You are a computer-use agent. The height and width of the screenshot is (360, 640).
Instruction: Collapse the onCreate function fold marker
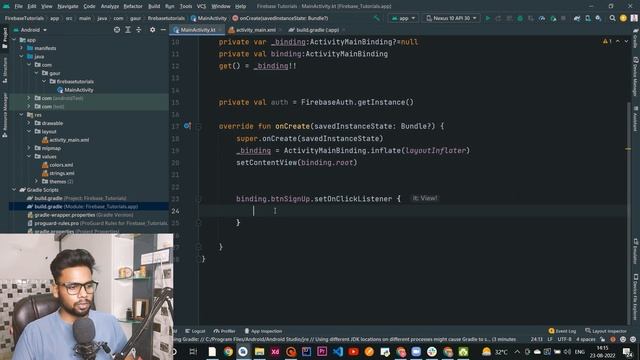pyautogui.click(x=198, y=127)
